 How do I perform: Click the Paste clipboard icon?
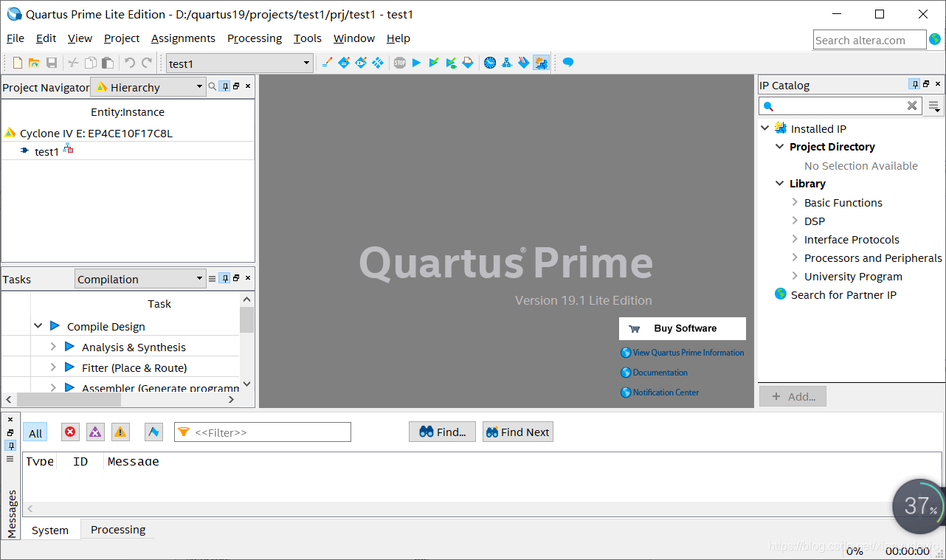[107, 63]
